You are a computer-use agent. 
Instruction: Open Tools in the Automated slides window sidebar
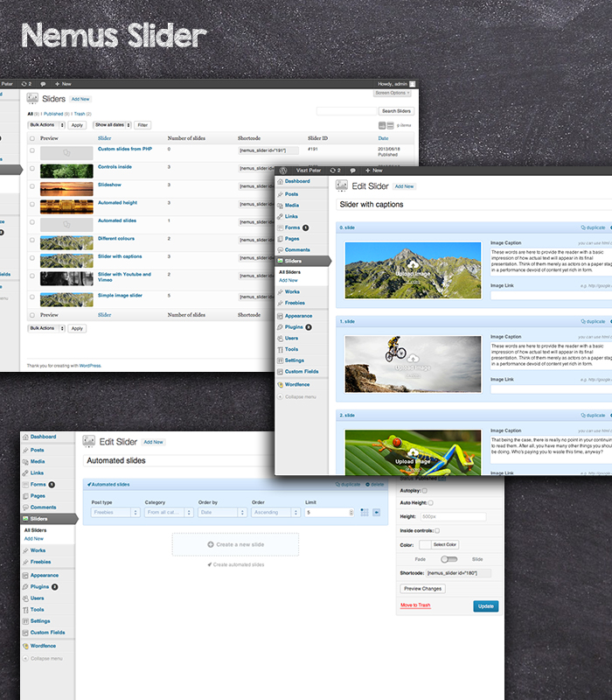37,610
